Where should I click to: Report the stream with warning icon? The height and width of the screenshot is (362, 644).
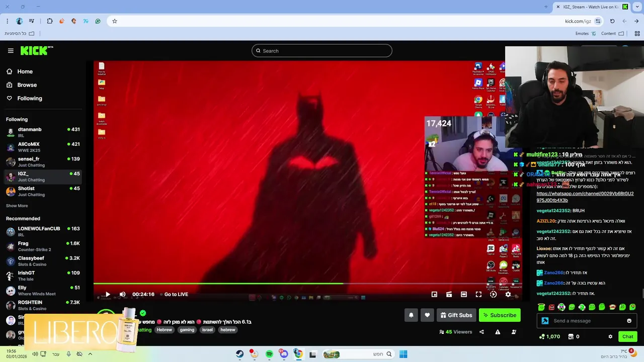point(498,332)
